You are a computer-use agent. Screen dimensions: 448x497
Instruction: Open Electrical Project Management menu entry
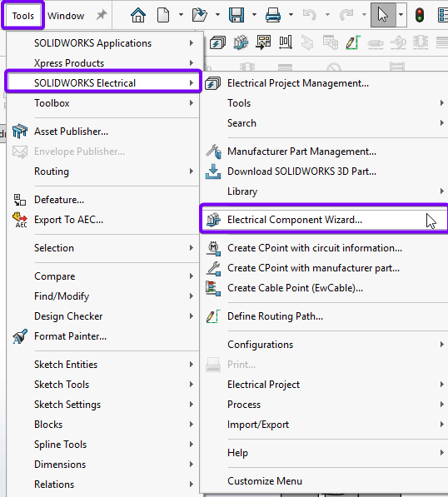click(x=324, y=83)
